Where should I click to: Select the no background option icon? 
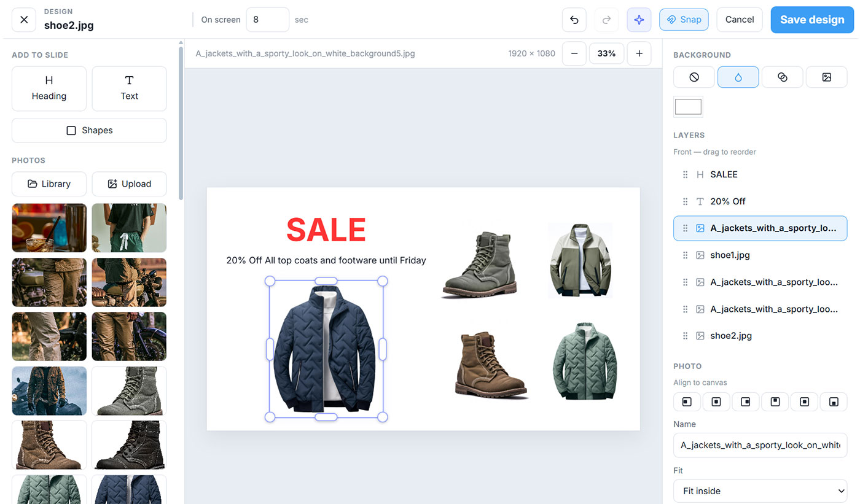694,77
